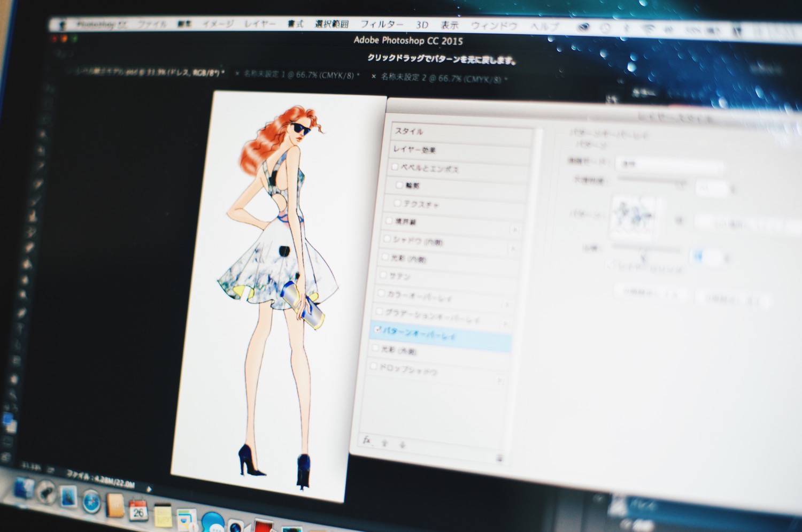
Task: Click the move effect up arrow icon
Action: (384, 443)
